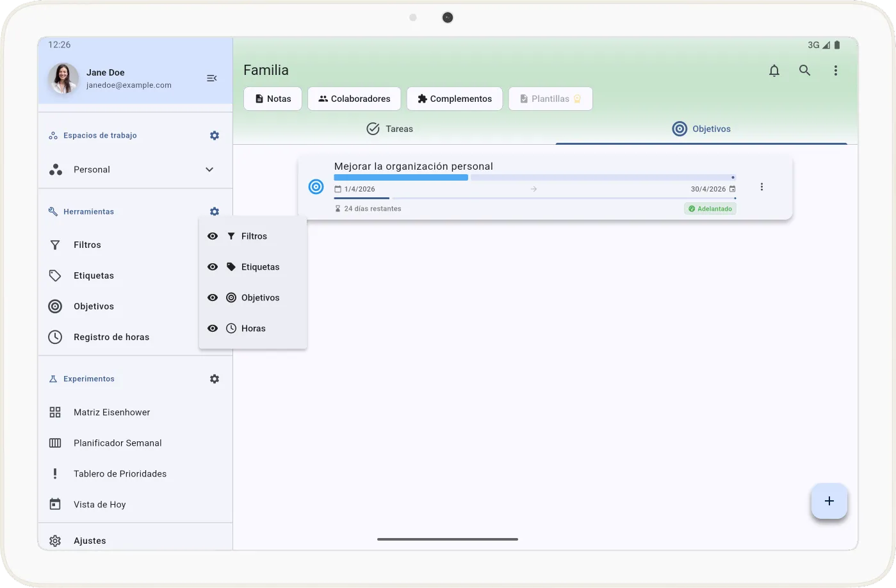The image size is (896, 588).
Task: Click the Adelantado status badge
Action: 710,209
